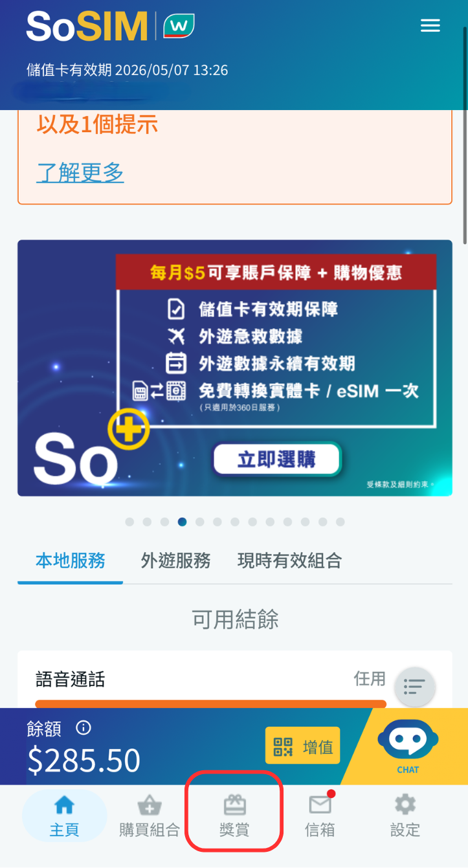Open 購買組合 basket icon

coord(150,816)
